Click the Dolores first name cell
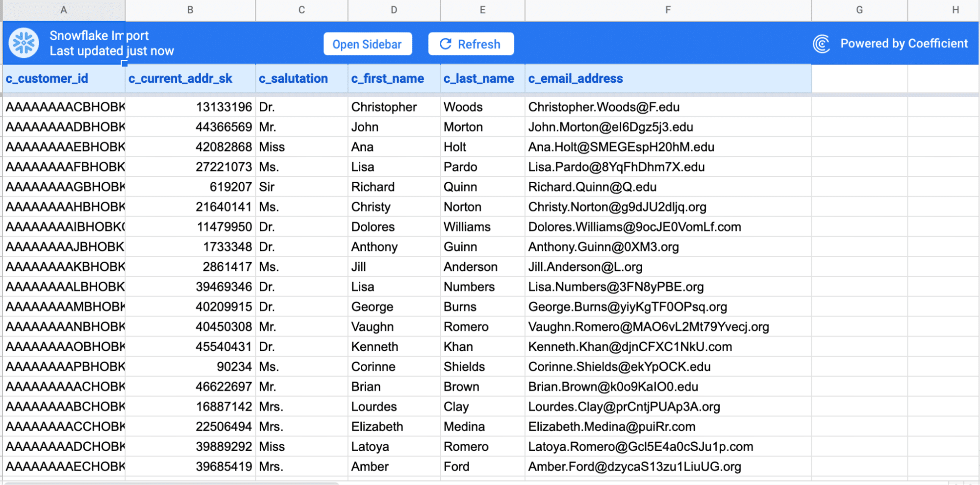The height and width of the screenshot is (485, 980). [394, 227]
